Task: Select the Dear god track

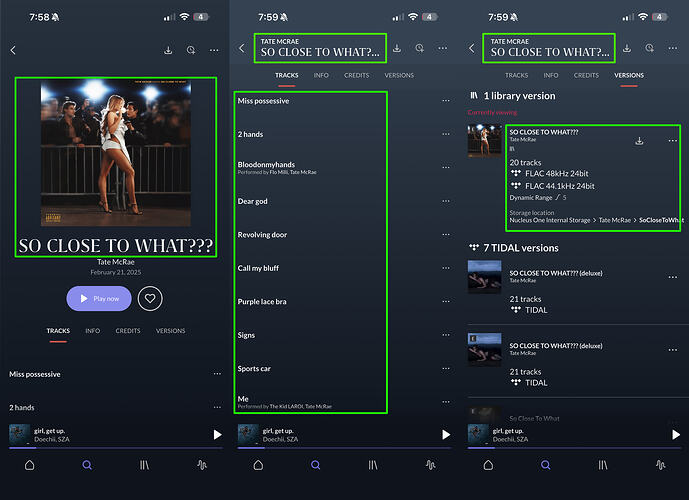Action: pyautogui.click(x=253, y=201)
